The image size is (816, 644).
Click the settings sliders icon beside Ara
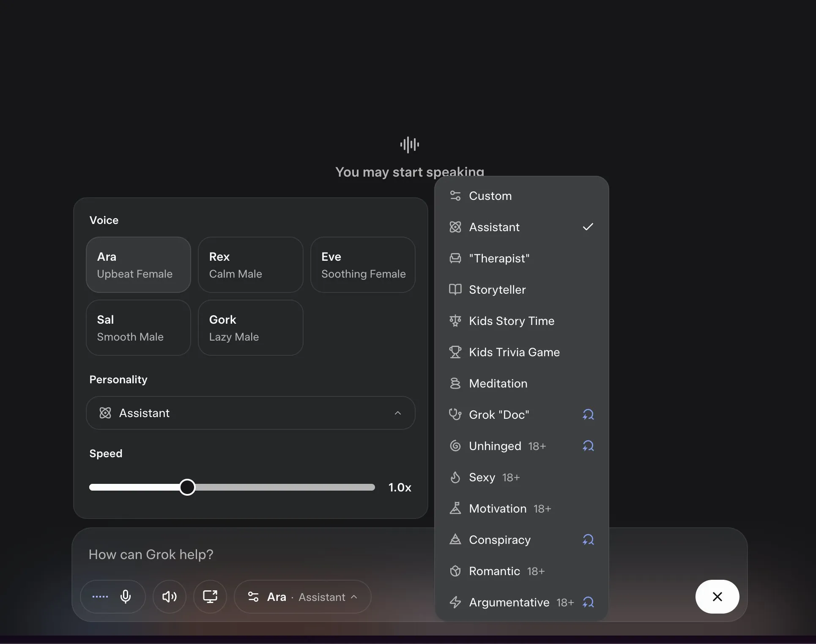pyautogui.click(x=253, y=597)
